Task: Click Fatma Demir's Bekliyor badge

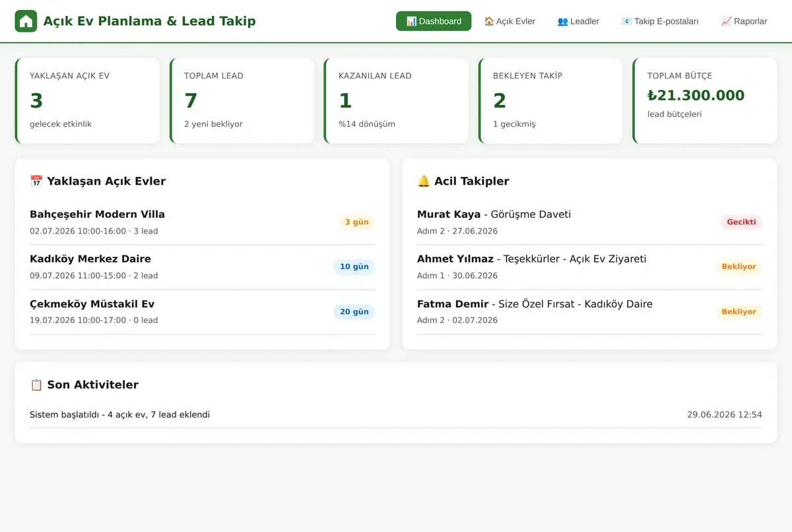Action: (x=739, y=312)
